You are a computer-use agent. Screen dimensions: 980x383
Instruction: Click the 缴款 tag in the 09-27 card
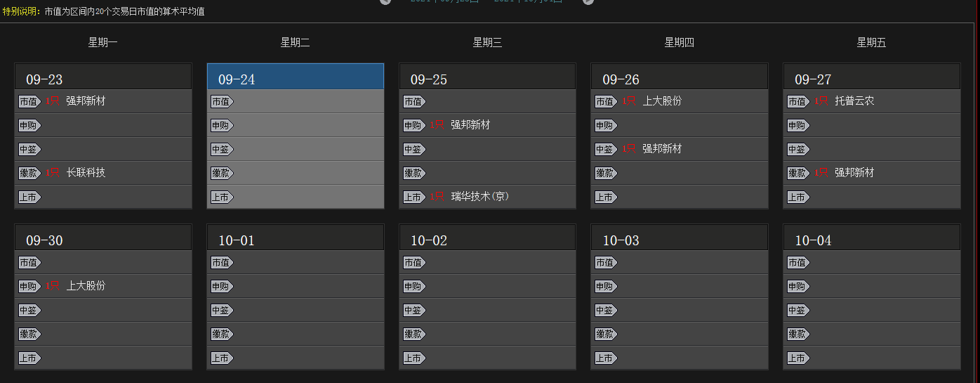(798, 174)
